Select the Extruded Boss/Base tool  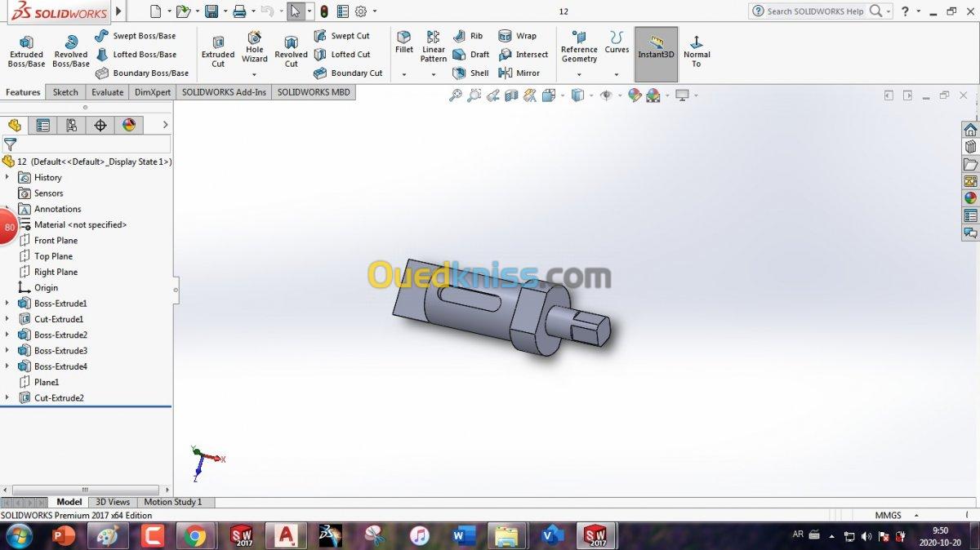pyautogui.click(x=26, y=51)
